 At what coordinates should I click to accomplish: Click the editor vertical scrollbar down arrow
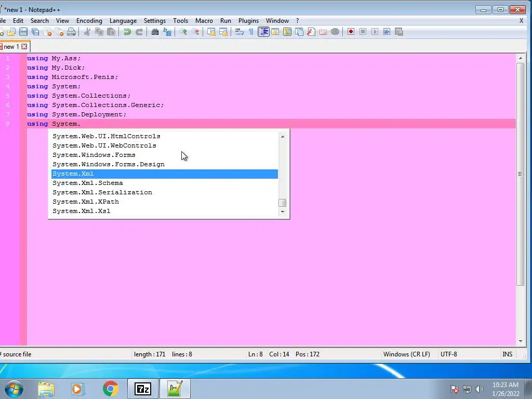coord(521,341)
